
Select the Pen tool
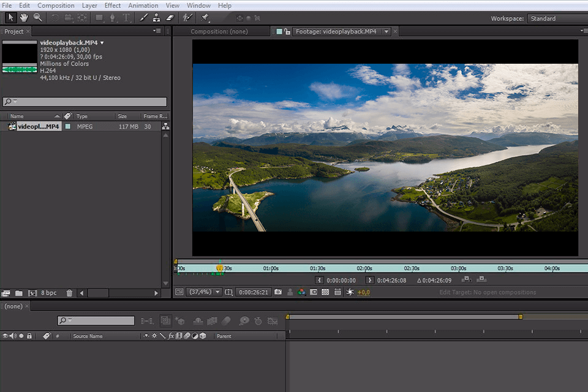113,17
